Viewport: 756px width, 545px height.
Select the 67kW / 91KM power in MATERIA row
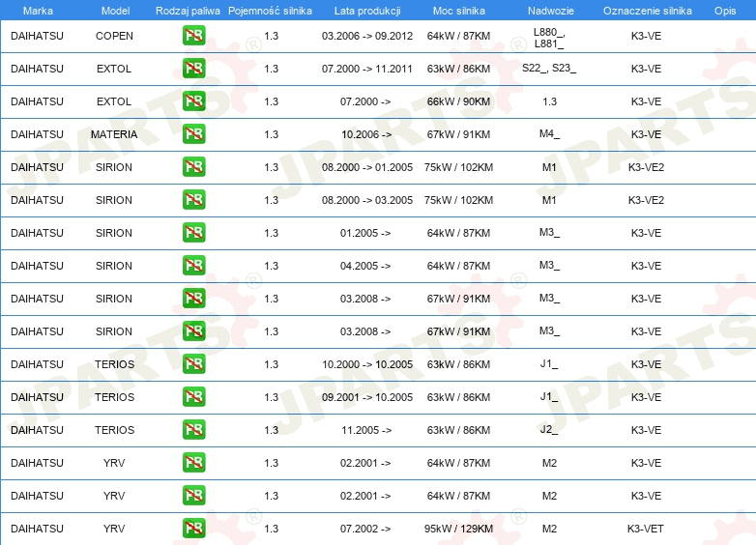[458, 134]
